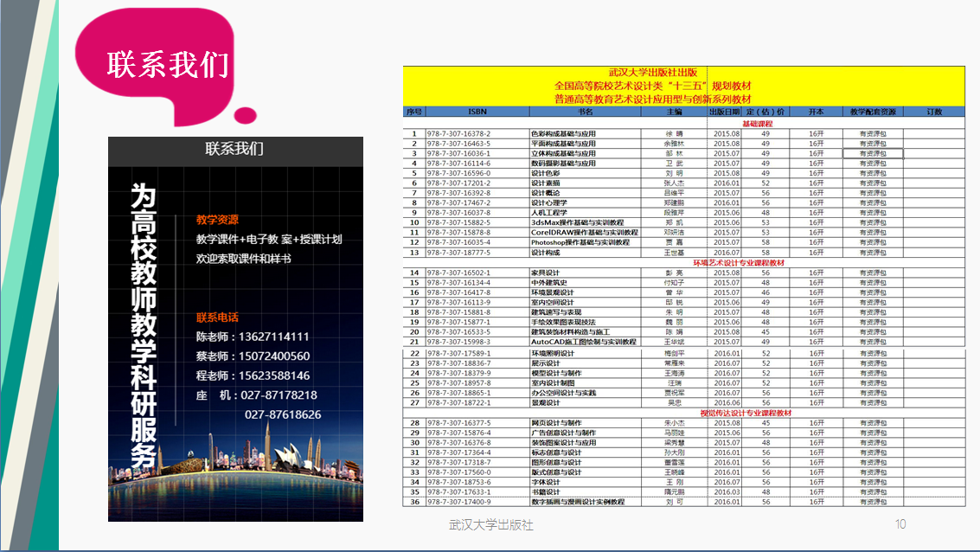
Task: Click the book title 标志创意与设计
Action: (x=556, y=453)
